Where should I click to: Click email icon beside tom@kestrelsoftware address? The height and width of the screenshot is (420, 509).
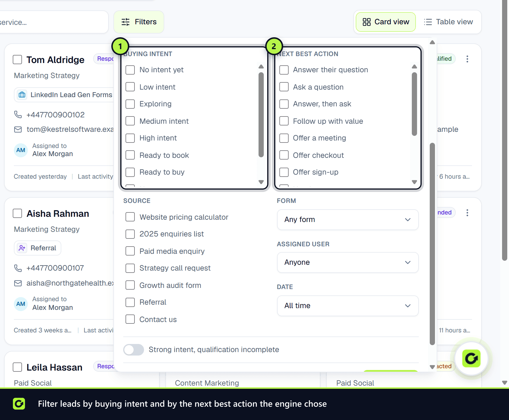[18, 129]
